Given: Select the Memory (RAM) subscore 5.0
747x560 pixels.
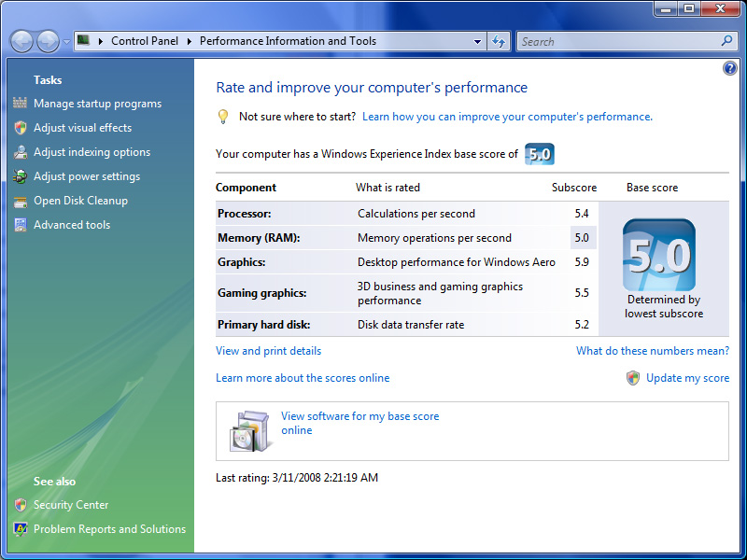Looking at the screenshot, I should point(582,238).
